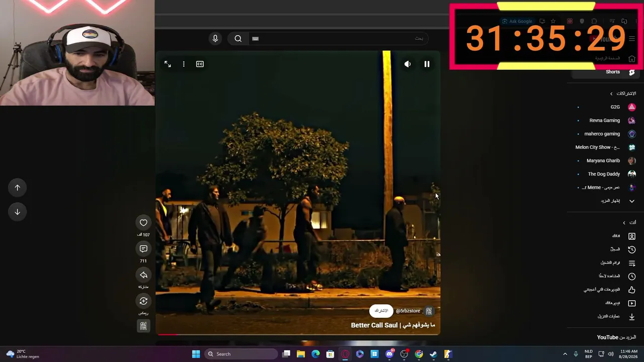
Task: Click the YouTube search magnifier button
Action: [x=238, y=39]
